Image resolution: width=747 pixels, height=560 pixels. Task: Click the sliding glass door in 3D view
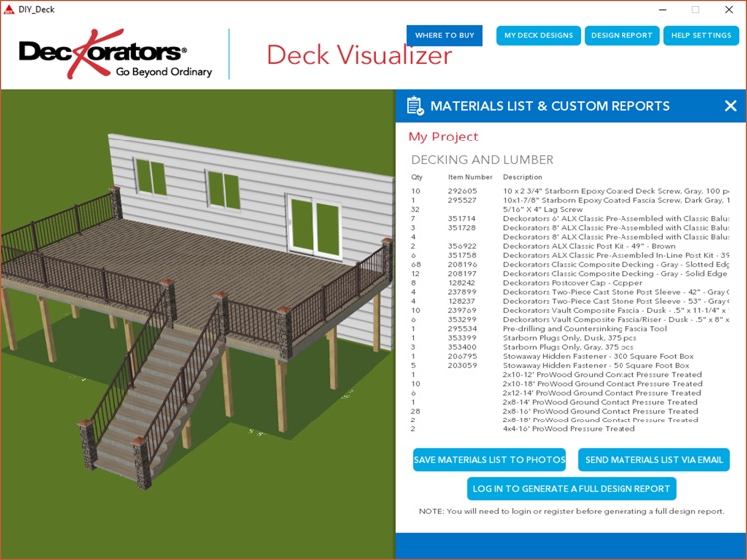pos(315,228)
